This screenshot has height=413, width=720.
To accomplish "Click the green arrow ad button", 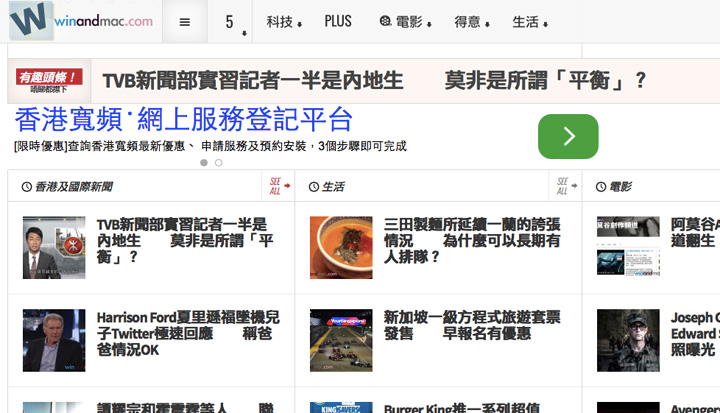I will point(567,136).
